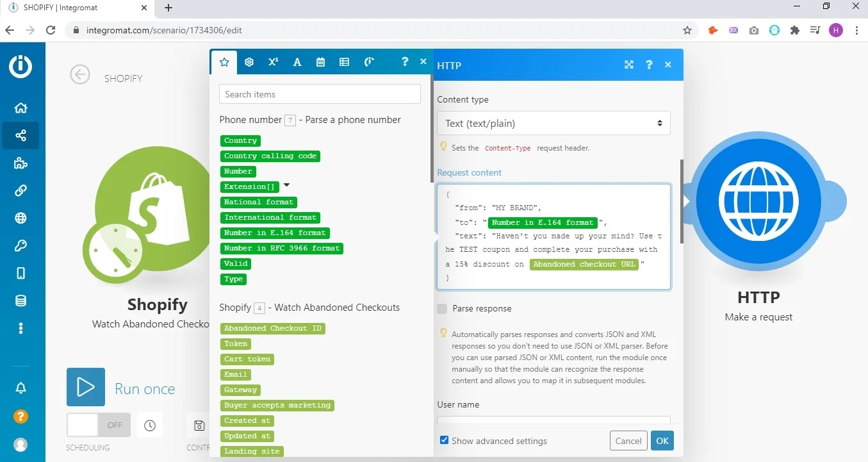868x462 pixels.
Task: Click the Cancel button
Action: pos(628,440)
